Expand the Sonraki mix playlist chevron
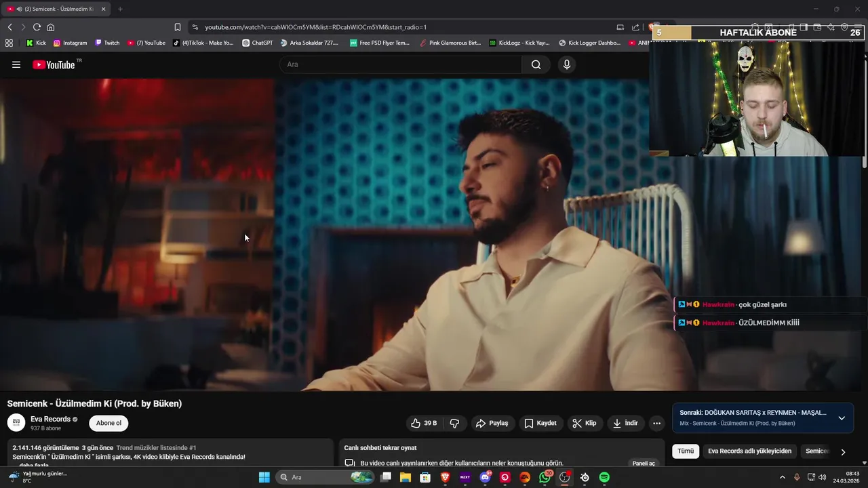Viewport: 868px width, 488px height. (842, 418)
